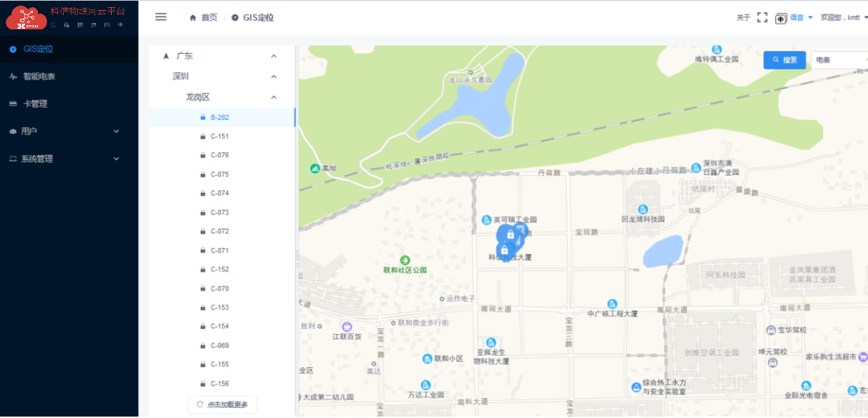868x418 pixels.
Task: Click the platform cloud logo
Action: [x=26, y=18]
